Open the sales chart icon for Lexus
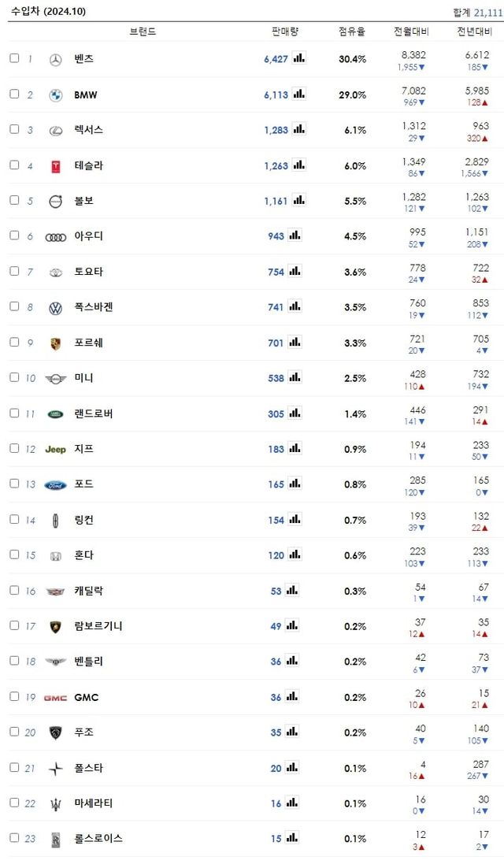 click(298, 129)
